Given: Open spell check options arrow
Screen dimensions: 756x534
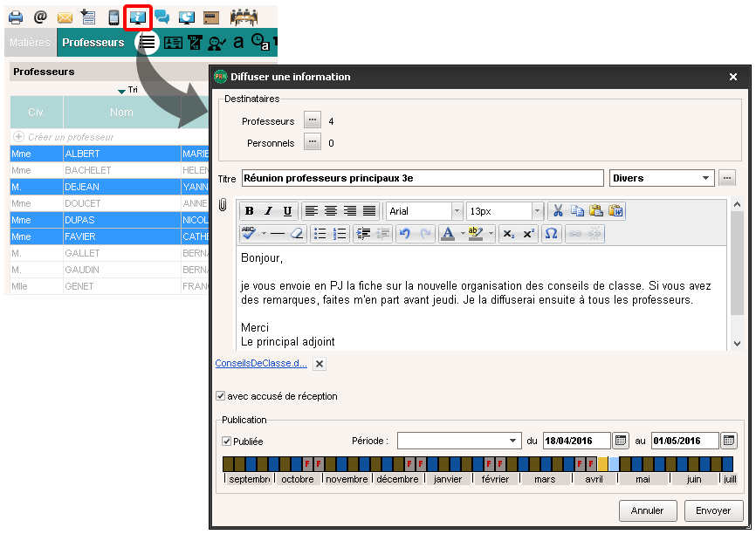Looking at the screenshot, I should [264, 234].
